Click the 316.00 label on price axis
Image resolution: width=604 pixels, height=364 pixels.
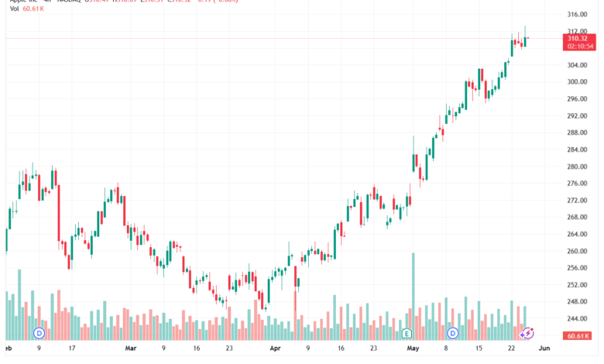click(x=577, y=14)
